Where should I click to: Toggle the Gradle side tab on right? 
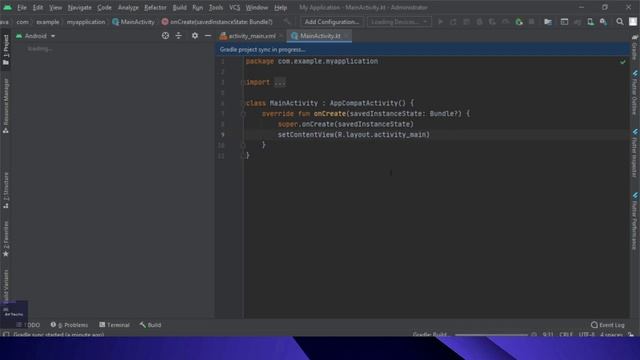click(635, 48)
